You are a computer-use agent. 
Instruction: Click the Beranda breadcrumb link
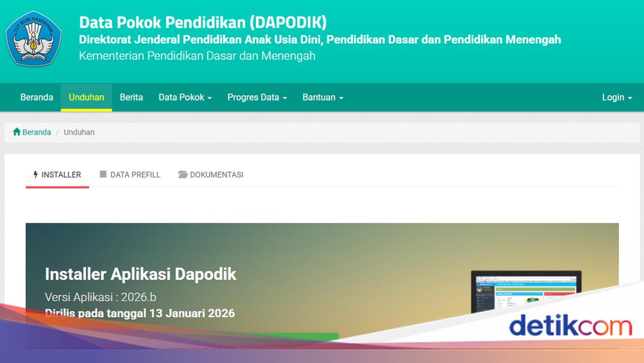pos(34,132)
